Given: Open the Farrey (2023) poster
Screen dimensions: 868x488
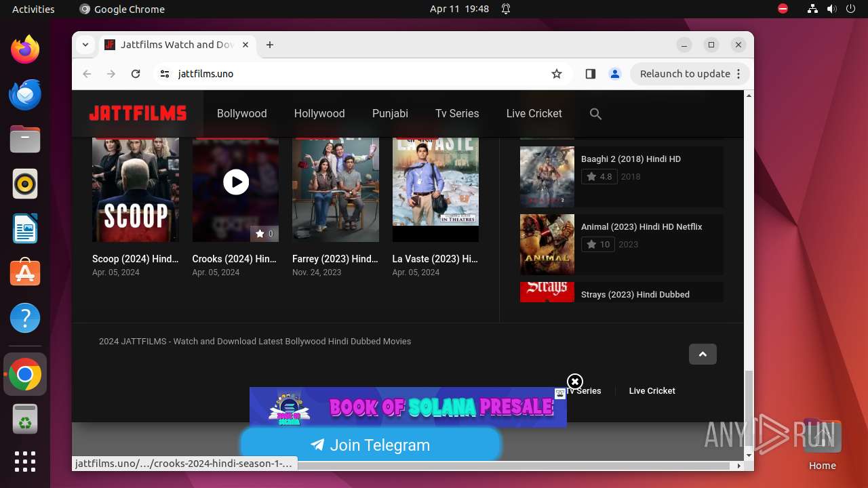Looking at the screenshot, I should pyautogui.click(x=336, y=189).
